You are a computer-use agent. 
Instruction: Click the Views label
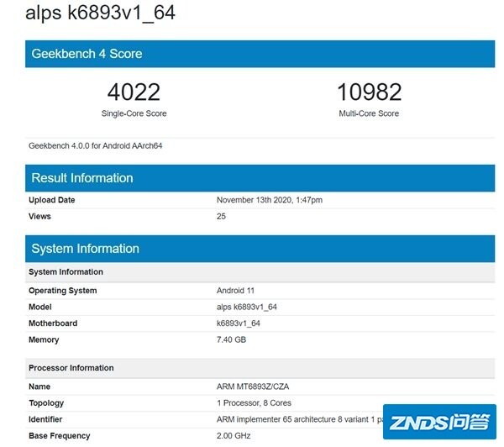(x=39, y=217)
